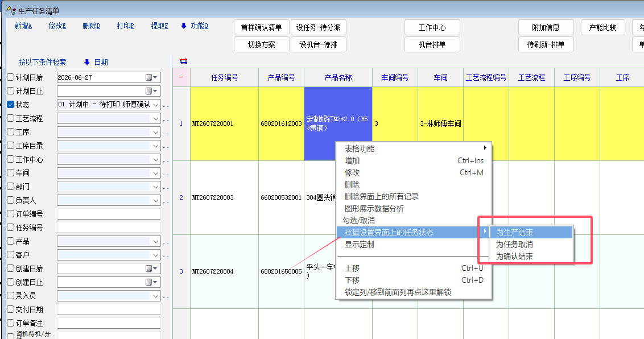This screenshot has width=644, height=339.
Task: Expand the 工序目录 dropdown list
Action: coord(156,146)
